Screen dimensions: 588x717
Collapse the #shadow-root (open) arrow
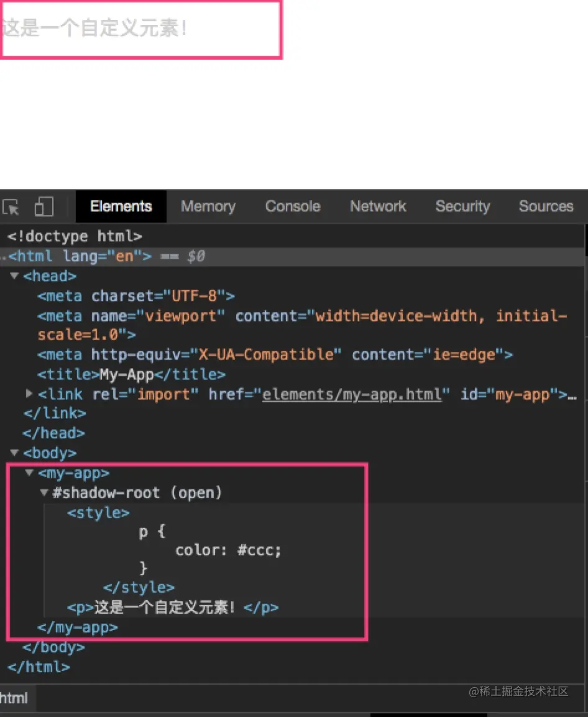[x=44, y=493]
